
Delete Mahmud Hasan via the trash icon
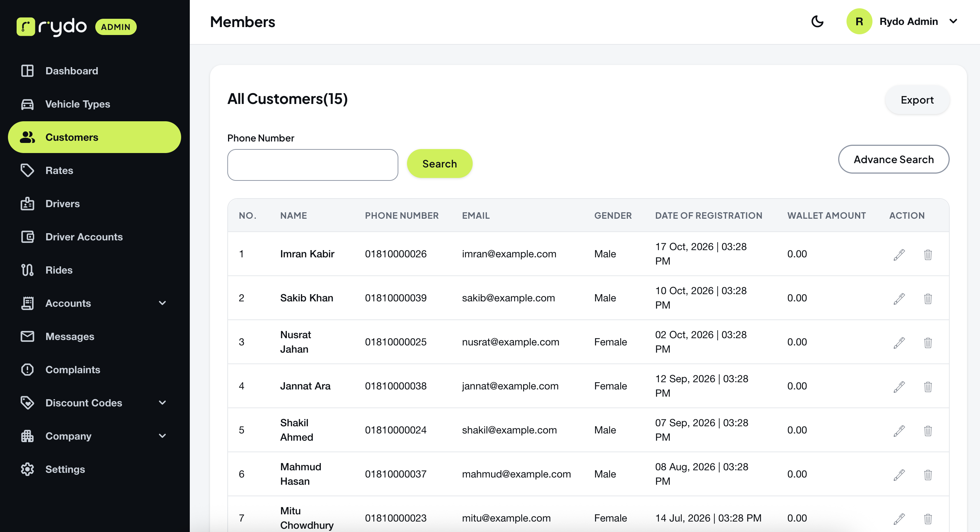pyautogui.click(x=928, y=475)
